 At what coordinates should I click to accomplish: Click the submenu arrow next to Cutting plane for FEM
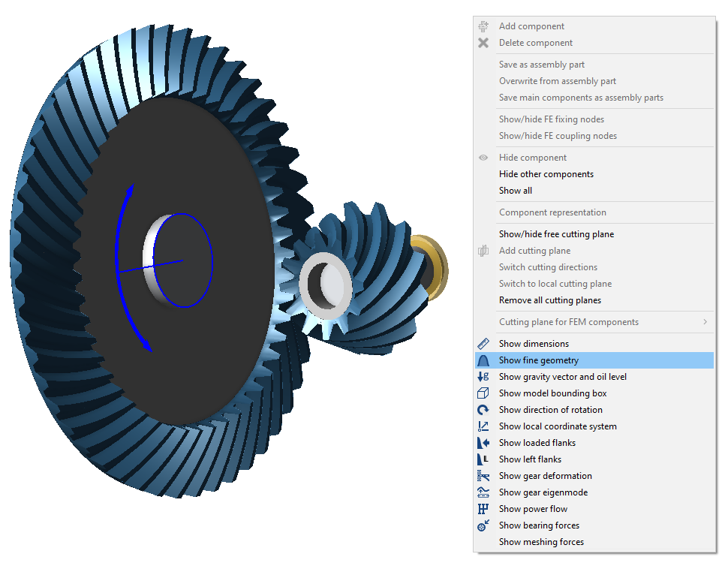pos(705,322)
